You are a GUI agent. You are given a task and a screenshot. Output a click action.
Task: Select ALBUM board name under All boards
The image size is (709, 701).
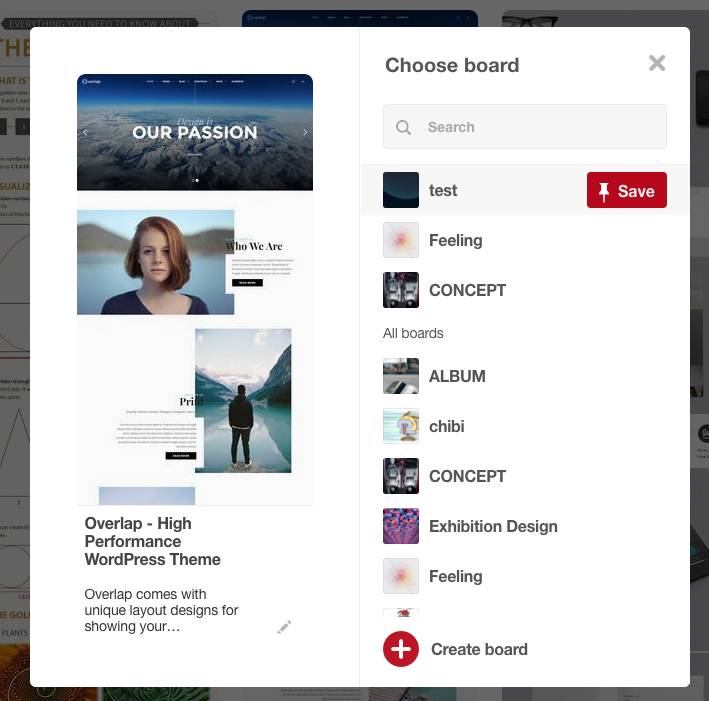pyautogui.click(x=457, y=377)
